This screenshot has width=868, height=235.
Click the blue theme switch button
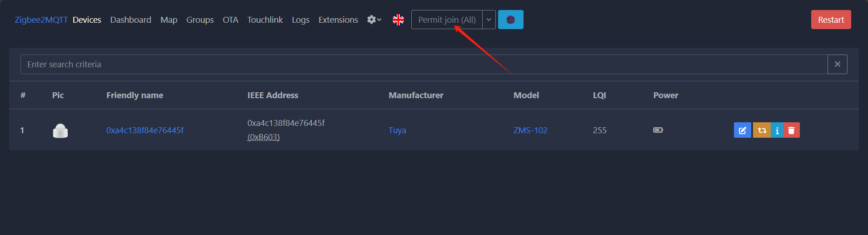(510, 20)
